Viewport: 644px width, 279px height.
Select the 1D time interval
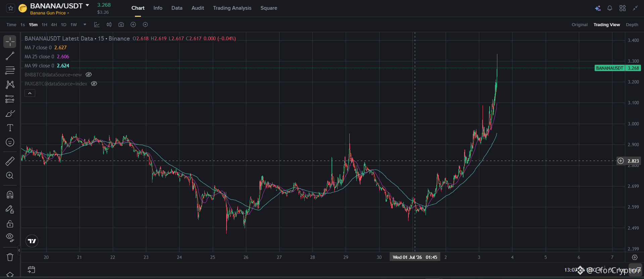[64, 25]
